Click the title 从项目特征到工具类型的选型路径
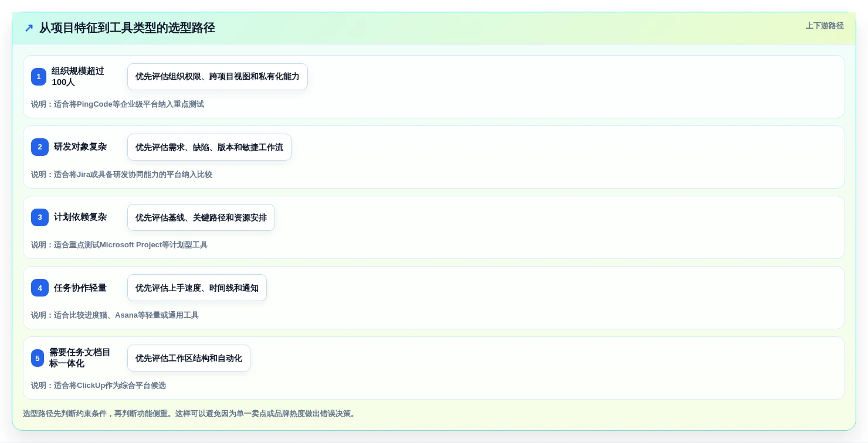This screenshot has height=443, width=868. click(x=127, y=28)
